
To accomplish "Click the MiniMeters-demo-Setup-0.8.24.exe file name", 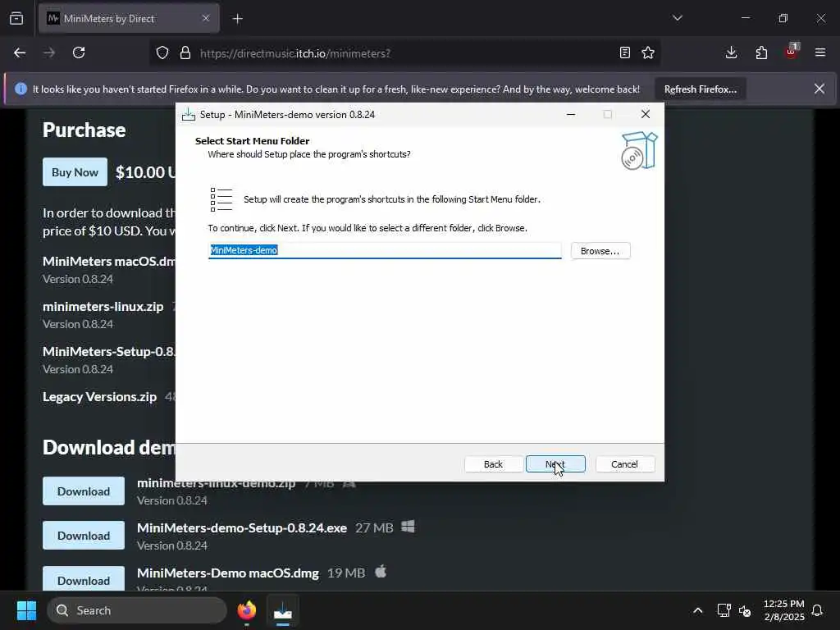I will pos(242,527).
